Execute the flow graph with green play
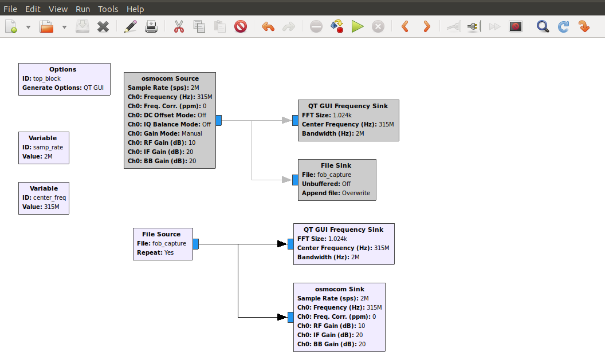Screen dimensions: 605x364 (357, 26)
